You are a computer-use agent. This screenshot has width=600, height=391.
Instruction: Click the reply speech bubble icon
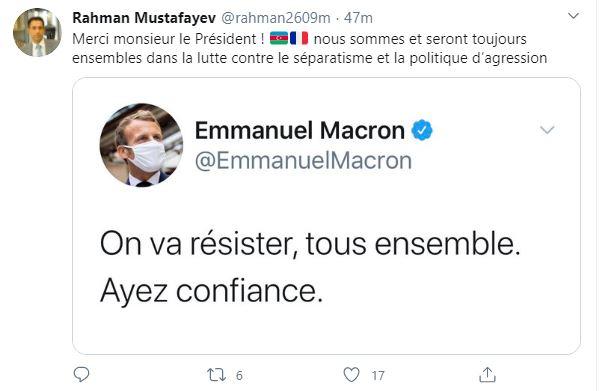point(81,374)
